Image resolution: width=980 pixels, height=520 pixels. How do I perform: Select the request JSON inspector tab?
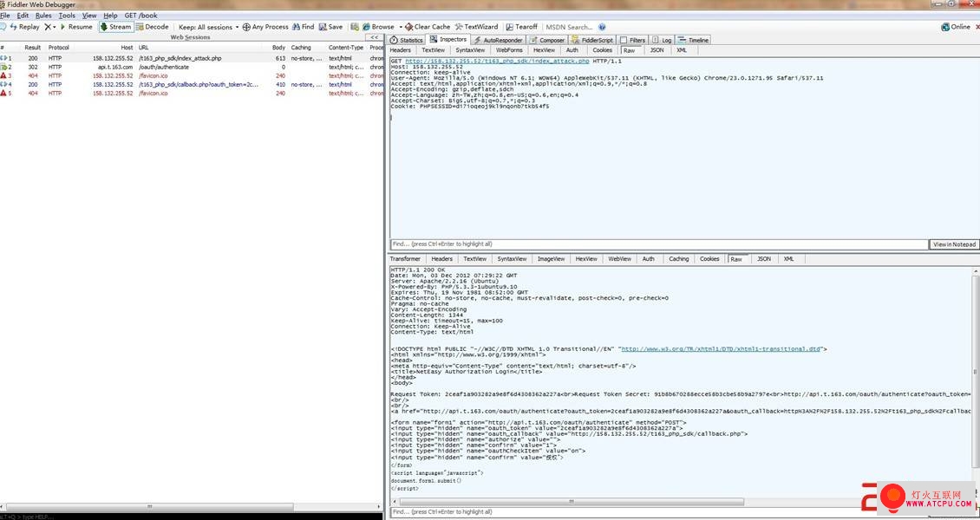tap(657, 50)
